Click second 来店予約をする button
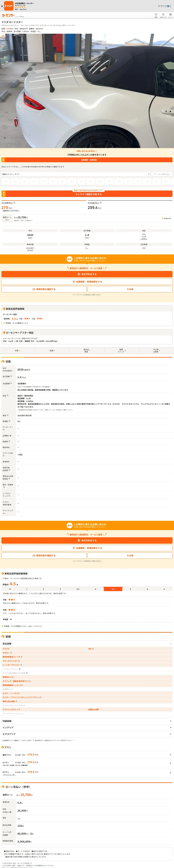Viewport: 174px width, 868px height. [x=87, y=540]
